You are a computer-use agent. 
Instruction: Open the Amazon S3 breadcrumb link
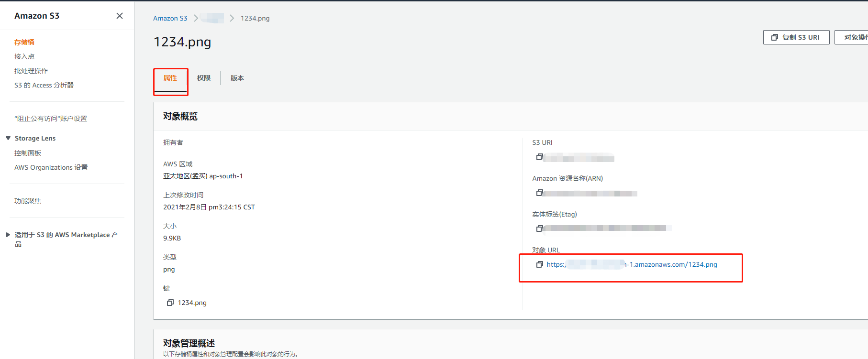[170, 18]
